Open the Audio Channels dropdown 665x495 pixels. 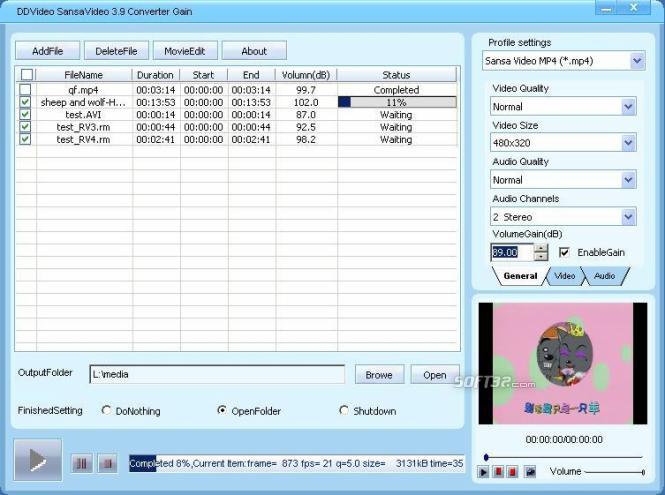coord(629,217)
